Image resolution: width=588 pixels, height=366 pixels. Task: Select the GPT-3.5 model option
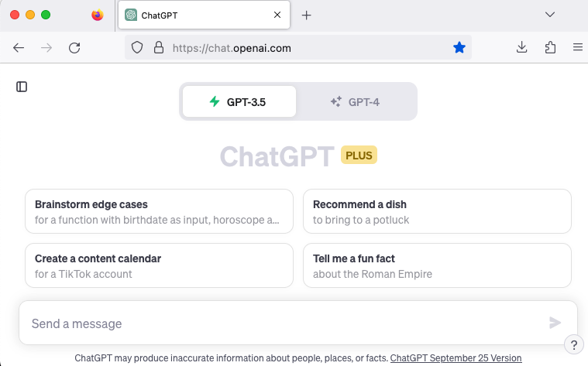(x=239, y=101)
